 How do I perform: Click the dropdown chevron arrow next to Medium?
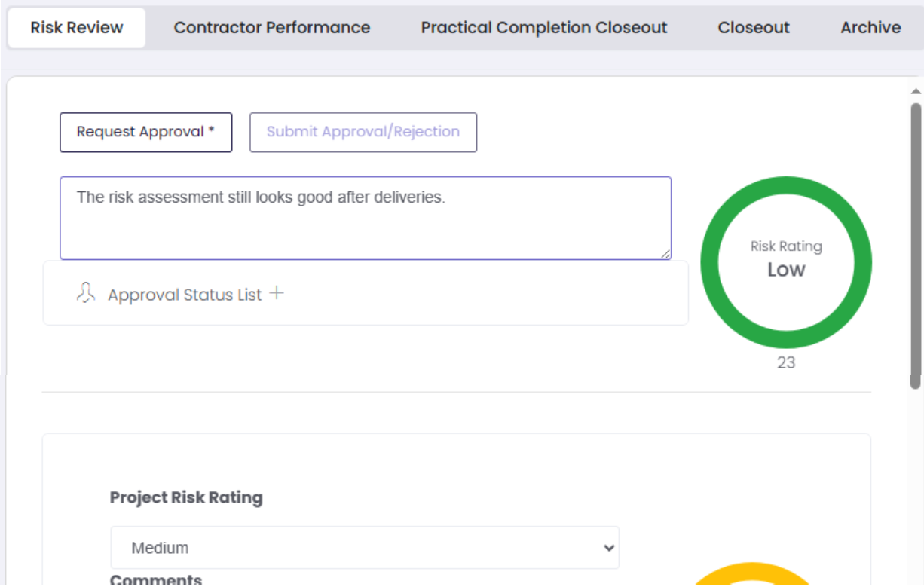click(610, 548)
